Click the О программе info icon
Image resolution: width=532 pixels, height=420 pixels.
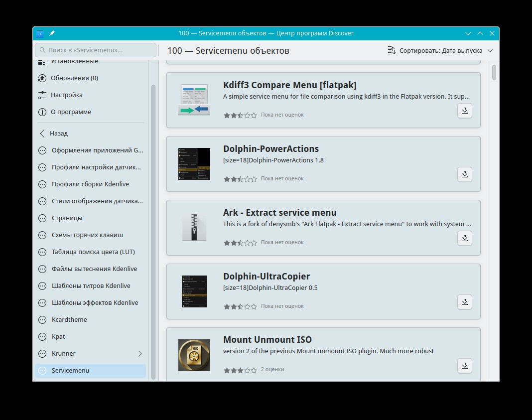42,112
